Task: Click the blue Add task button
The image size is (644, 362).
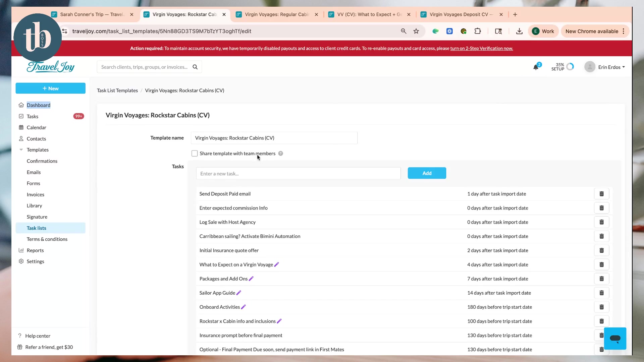Action: point(427,173)
